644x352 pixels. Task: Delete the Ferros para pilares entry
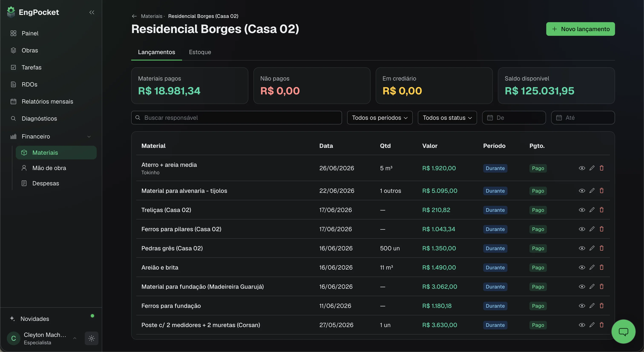(601, 229)
